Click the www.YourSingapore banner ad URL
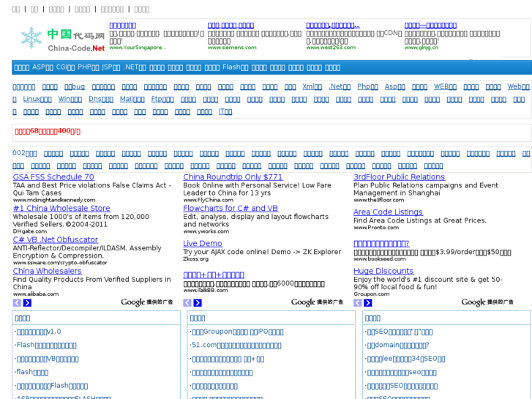Image resolution: width=532 pixels, height=399 pixels. (x=138, y=48)
